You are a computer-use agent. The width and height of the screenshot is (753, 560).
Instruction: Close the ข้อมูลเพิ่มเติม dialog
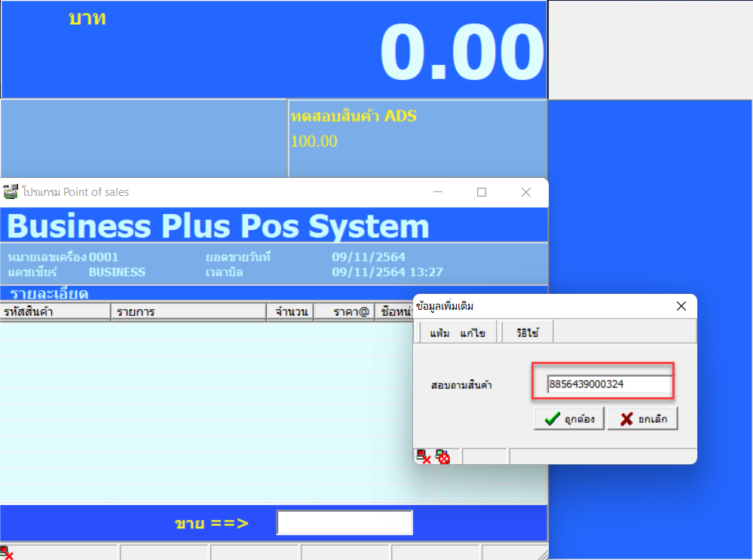681,306
